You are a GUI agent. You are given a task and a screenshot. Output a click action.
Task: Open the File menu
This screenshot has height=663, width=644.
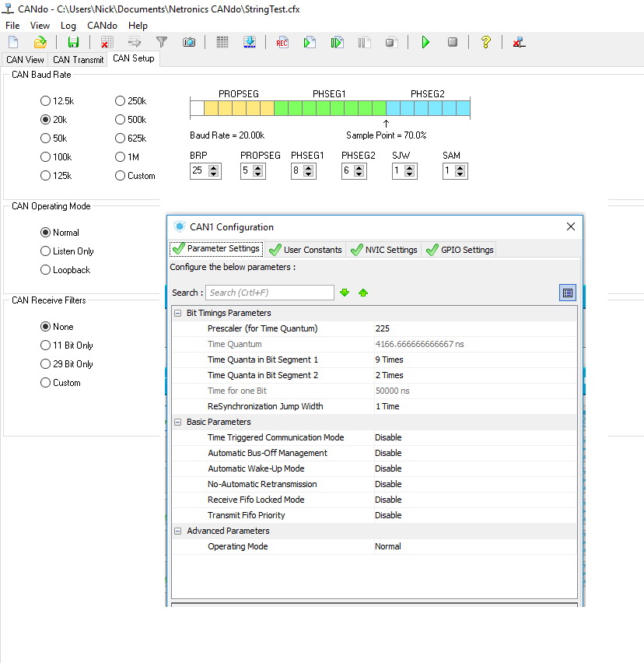click(12, 26)
